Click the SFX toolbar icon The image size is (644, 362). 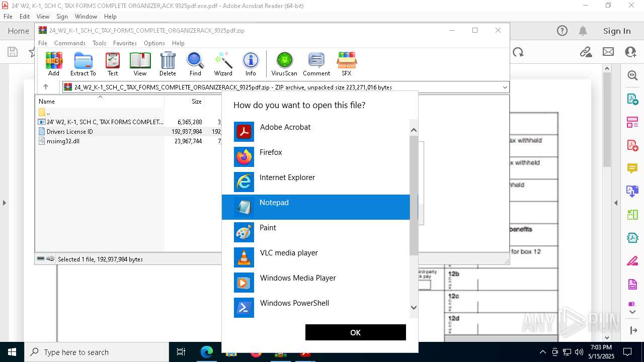(x=347, y=64)
